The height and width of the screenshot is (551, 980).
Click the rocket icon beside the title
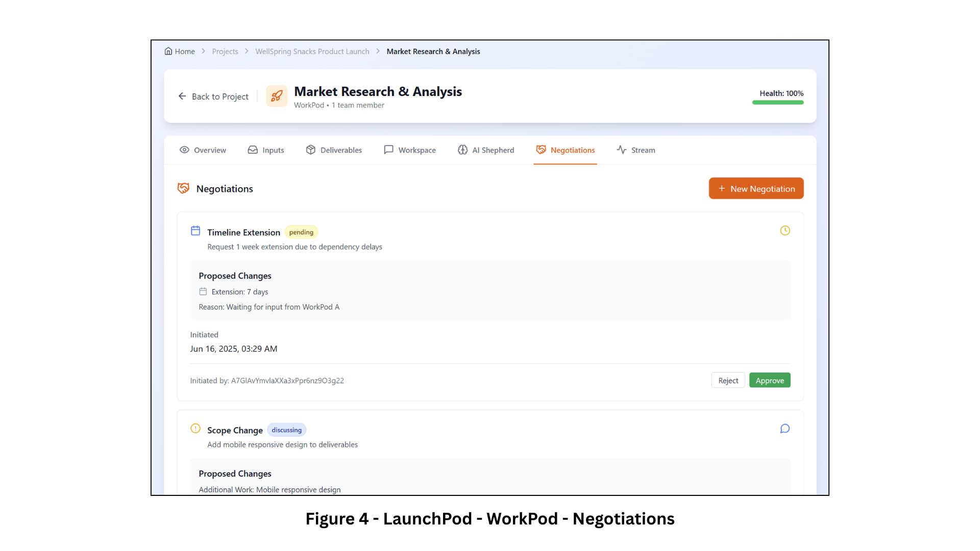[277, 96]
